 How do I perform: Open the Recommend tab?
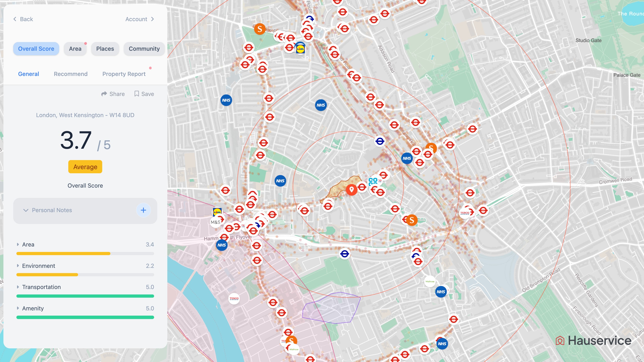pyautogui.click(x=70, y=74)
